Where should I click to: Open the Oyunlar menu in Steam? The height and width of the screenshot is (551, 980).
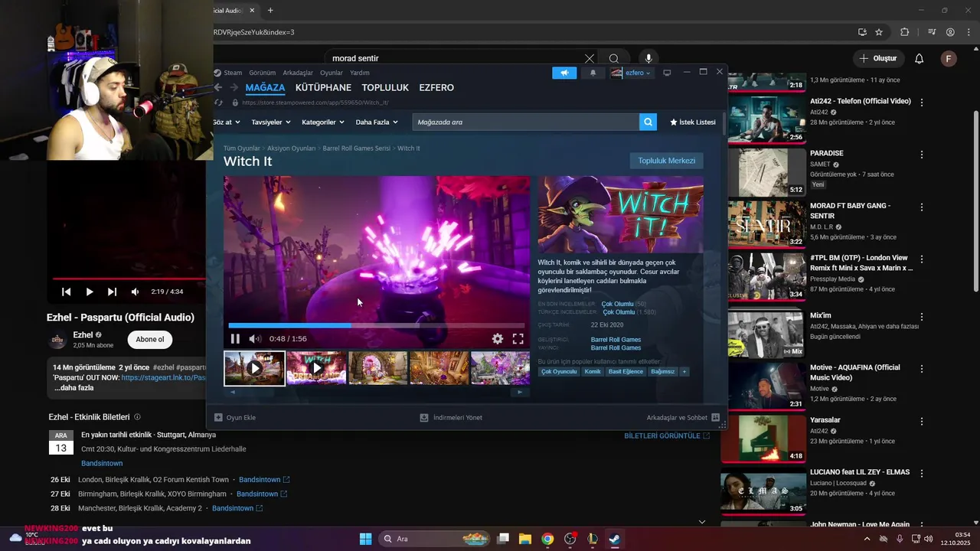pyautogui.click(x=332, y=73)
